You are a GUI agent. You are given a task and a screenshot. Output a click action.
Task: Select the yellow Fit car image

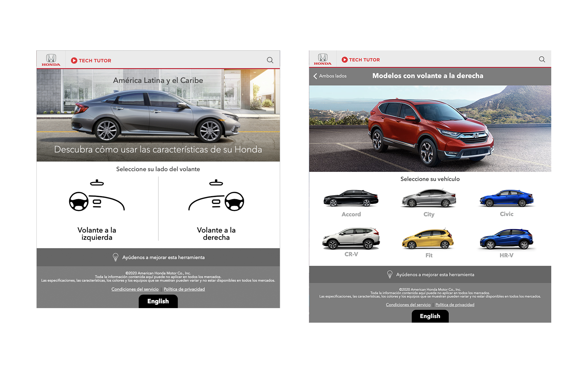coord(428,239)
